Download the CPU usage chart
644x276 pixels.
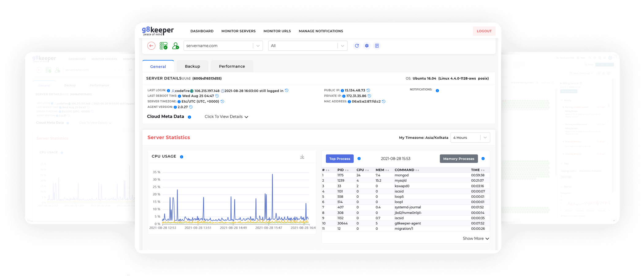coord(302,157)
